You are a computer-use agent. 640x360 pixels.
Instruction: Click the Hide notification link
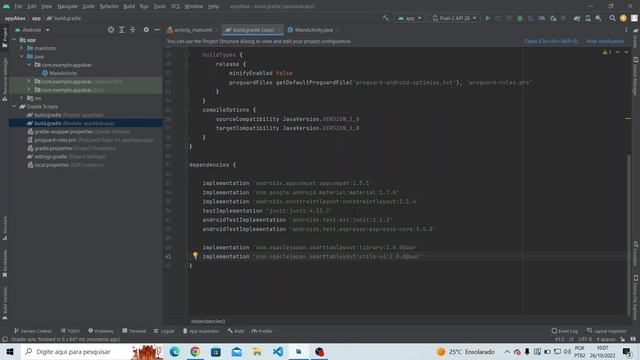[x=605, y=41]
